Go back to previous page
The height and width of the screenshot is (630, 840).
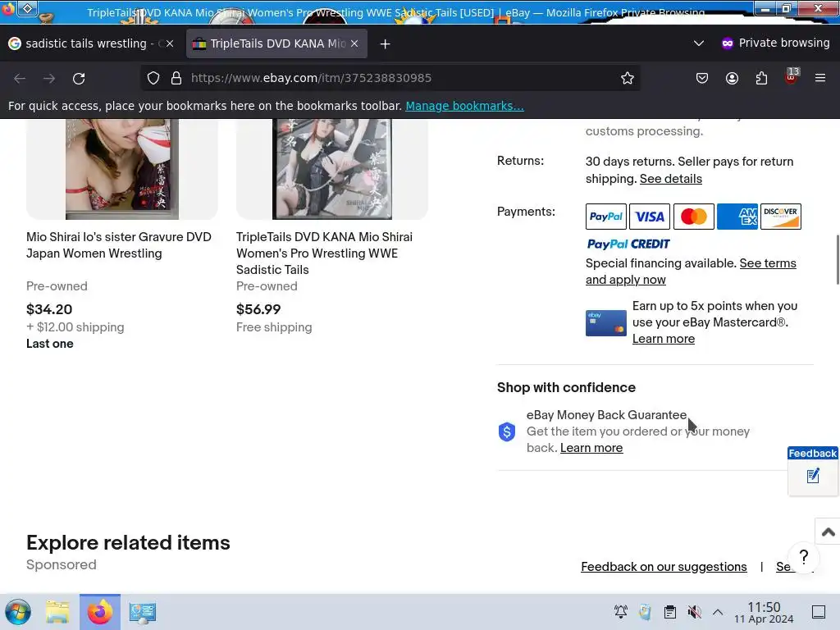click(x=20, y=78)
